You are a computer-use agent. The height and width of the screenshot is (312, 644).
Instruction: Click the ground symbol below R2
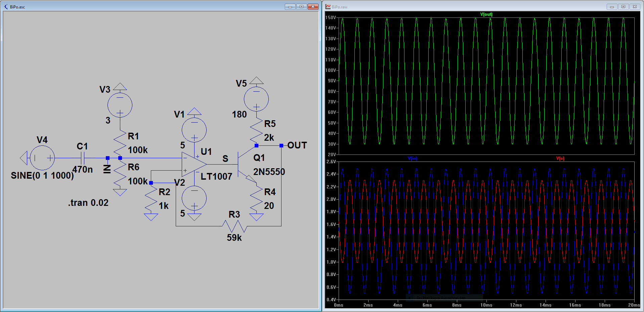[x=151, y=217]
